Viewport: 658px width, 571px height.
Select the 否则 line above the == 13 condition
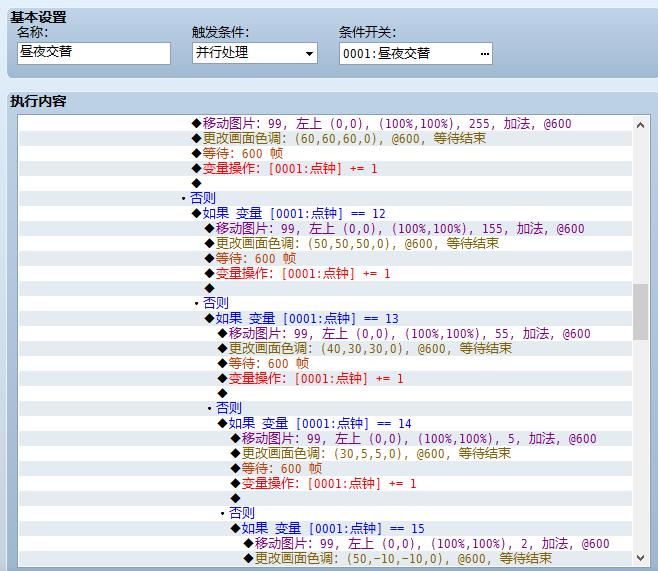326,303
